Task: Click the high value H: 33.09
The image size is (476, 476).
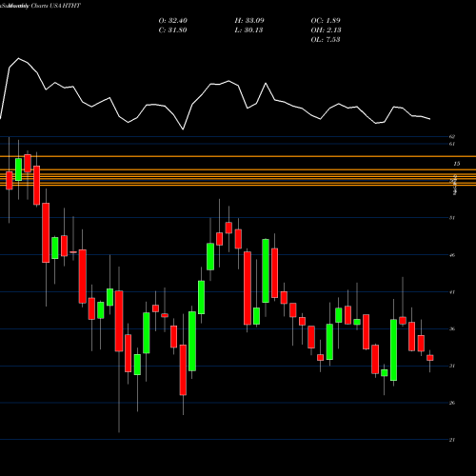Action: (x=249, y=20)
